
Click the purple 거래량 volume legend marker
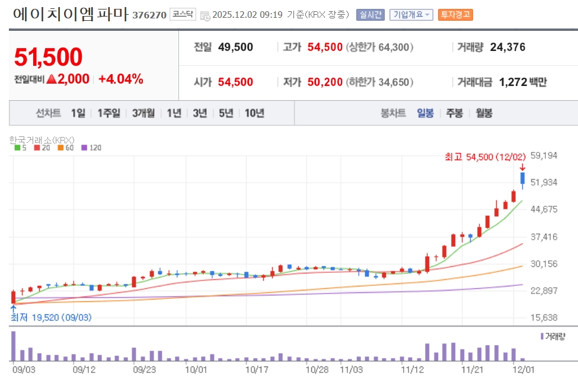coord(542,336)
